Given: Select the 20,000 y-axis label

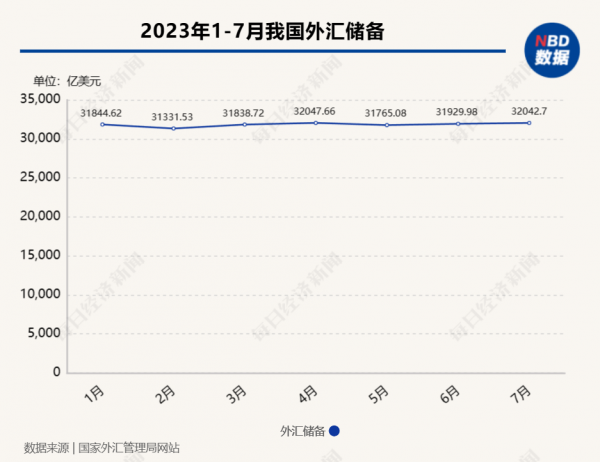Looking at the screenshot, I should pos(41,216).
